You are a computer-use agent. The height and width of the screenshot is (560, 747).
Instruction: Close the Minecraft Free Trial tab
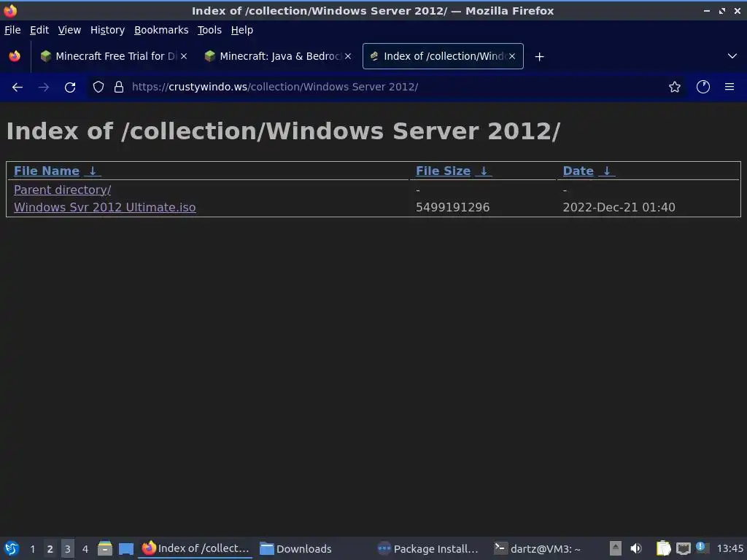(x=184, y=56)
